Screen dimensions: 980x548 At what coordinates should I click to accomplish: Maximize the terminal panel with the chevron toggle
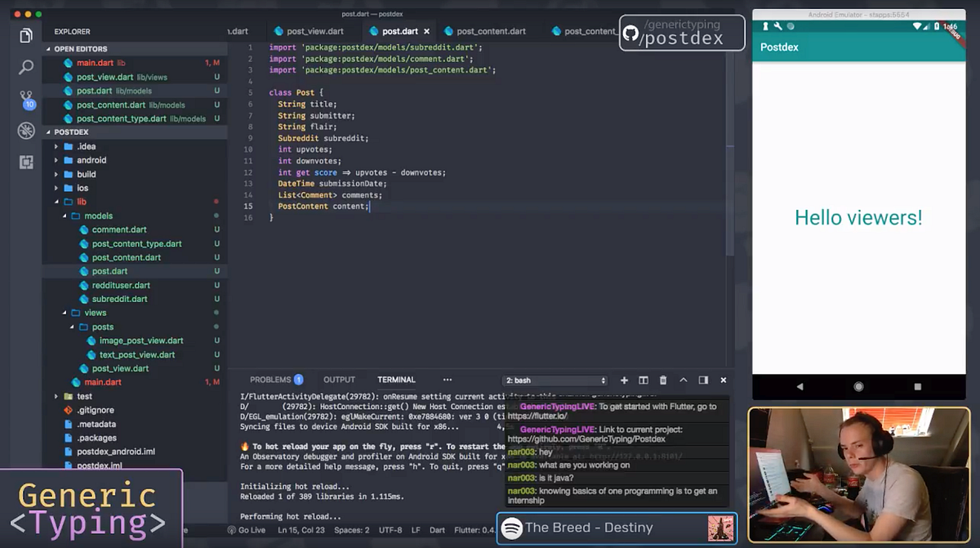[x=684, y=380]
